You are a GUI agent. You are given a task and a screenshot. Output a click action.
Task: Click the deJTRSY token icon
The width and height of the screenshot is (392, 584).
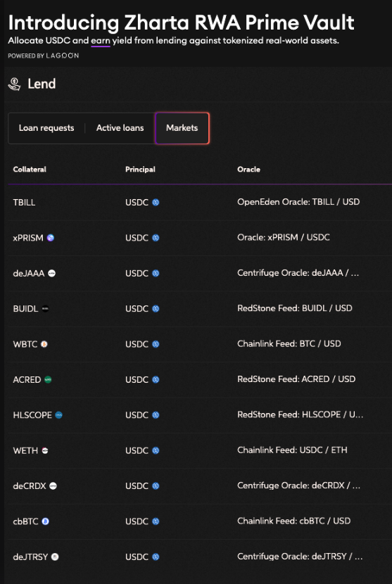pos(55,557)
